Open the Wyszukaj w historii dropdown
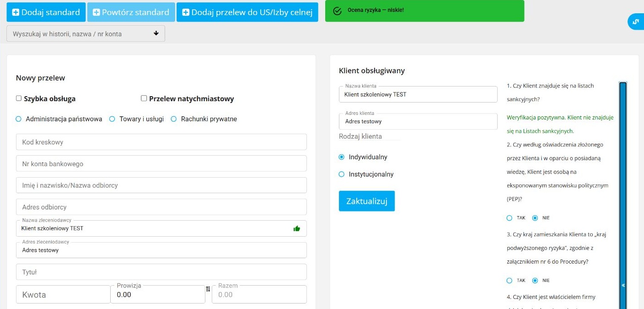 [86, 33]
